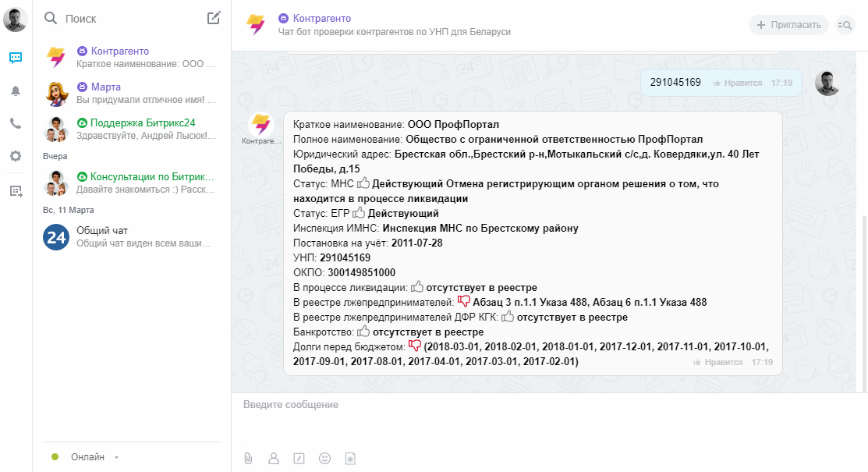868x472 pixels.
Task: Open notifications bell in the sidebar
Action: pyautogui.click(x=16, y=90)
